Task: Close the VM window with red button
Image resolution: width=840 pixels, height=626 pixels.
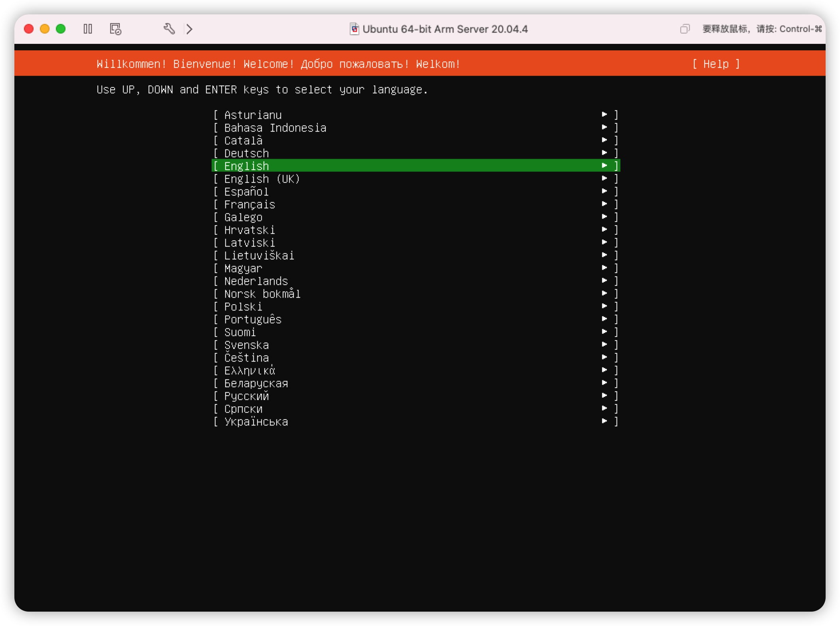Action: coord(29,29)
